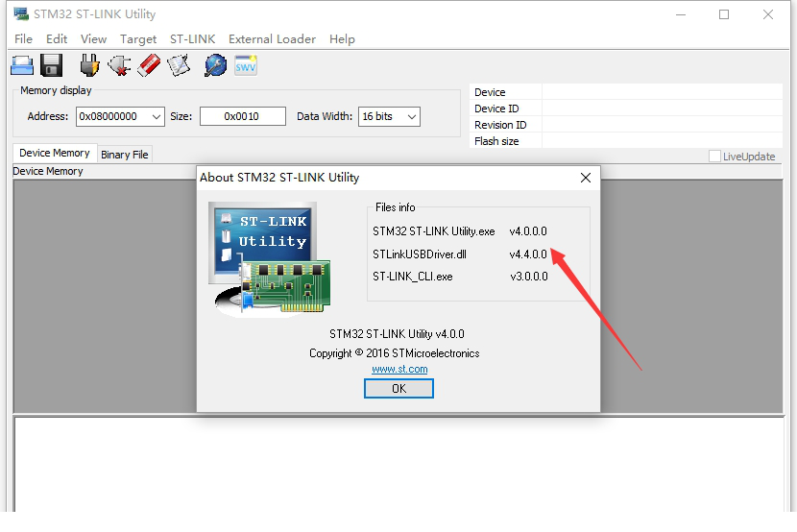Open the View menu
This screenshot has width=797, height=532.
coord(93,39)
